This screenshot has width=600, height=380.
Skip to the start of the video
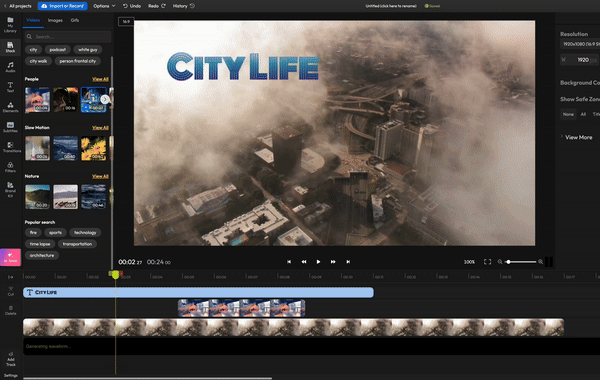pos(289,262)
